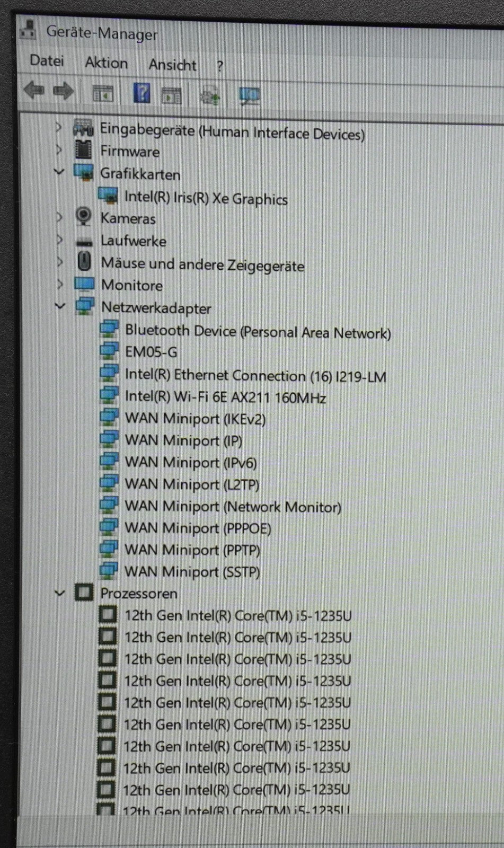Image resolution: width=504 pixels, height=848 pixels.
Task: Select the EM05-G network adapter
Action: 151,352
